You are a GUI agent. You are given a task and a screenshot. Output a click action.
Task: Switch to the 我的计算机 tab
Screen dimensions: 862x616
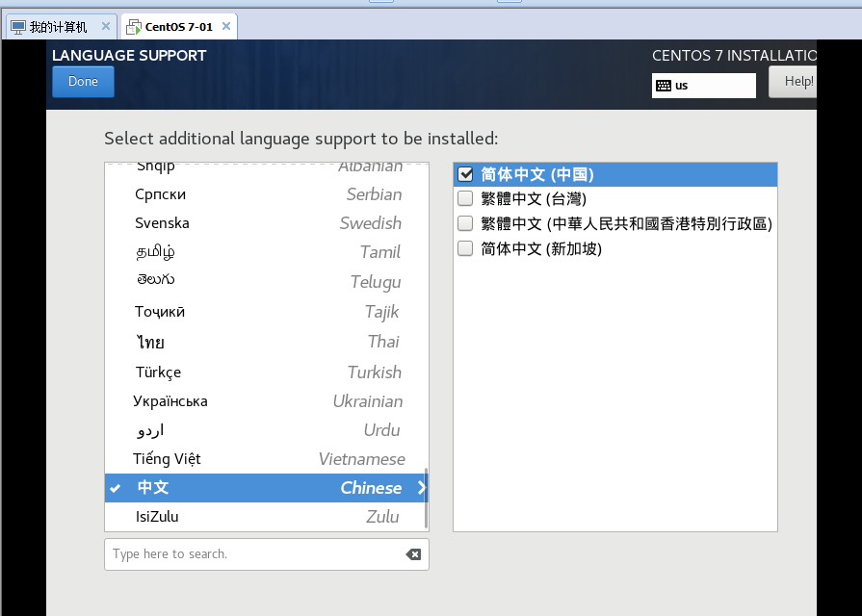61,27
